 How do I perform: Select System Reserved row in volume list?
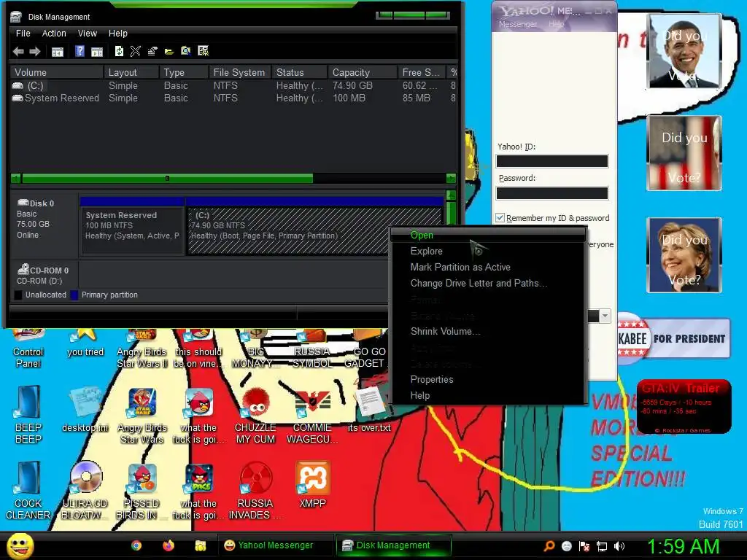(x=233, y=98)
